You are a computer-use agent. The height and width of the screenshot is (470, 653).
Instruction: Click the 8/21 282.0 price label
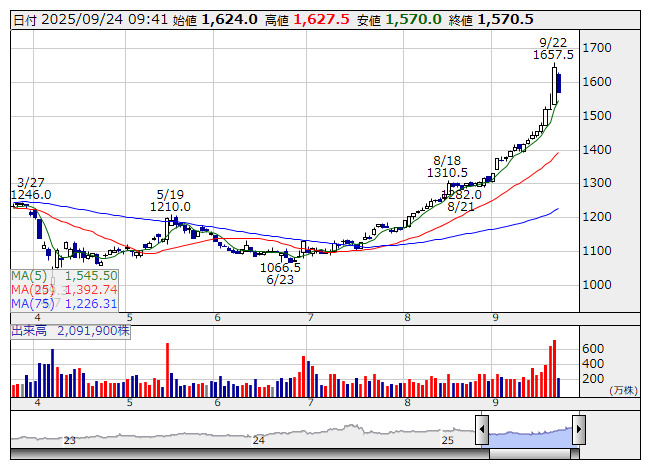461,200
